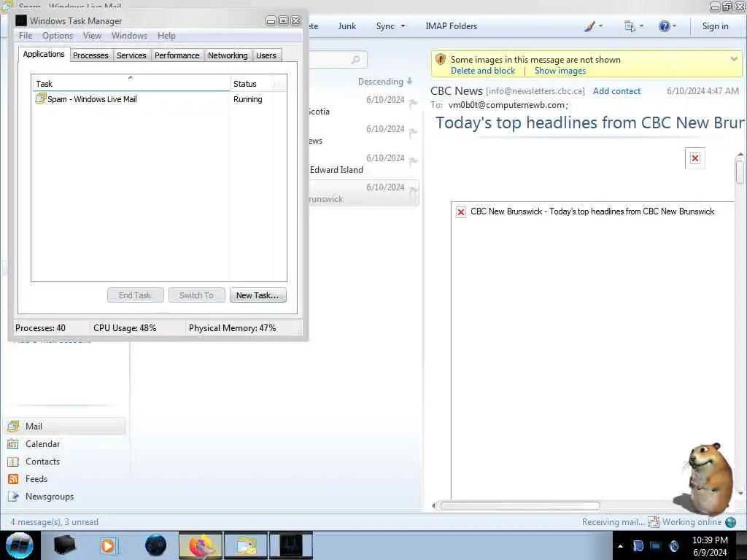This screenshot has width=747, height=560.
Task: Click the globe icon in Live Mail status bar
Action: (730, 522)
